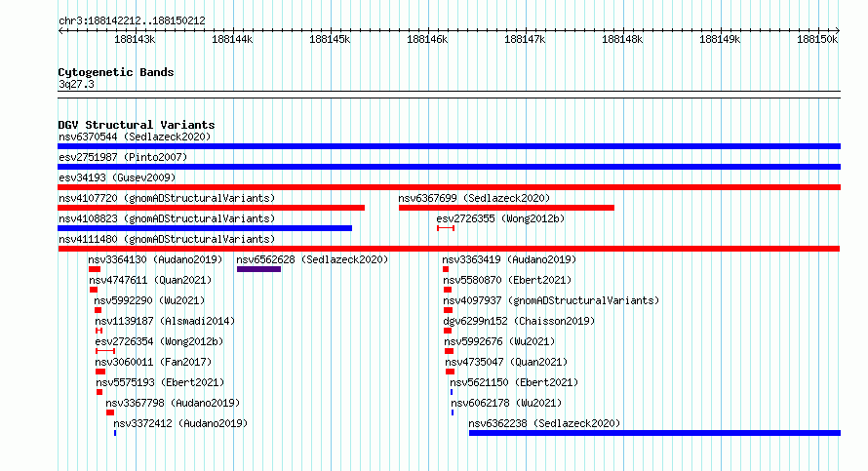Click the blue bar under esv2751987
Viewport: 868px width, 471px height.
(449, 167)
